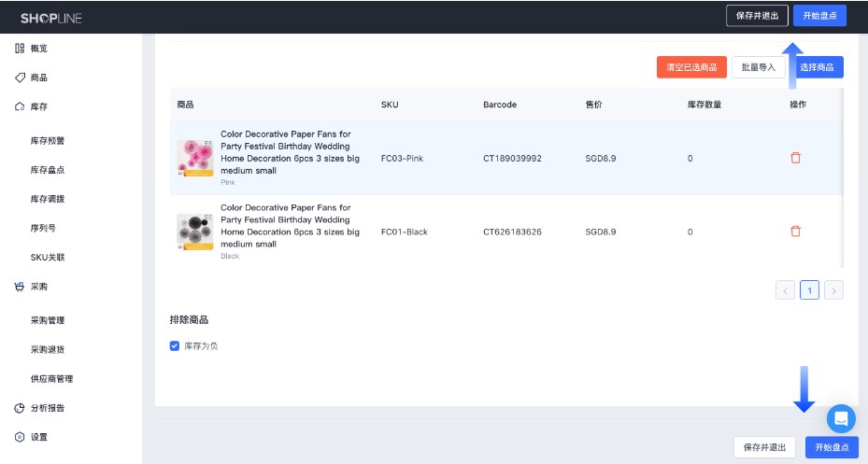
Task: Click the purchasing cart icon
Action: coord(20,287)
